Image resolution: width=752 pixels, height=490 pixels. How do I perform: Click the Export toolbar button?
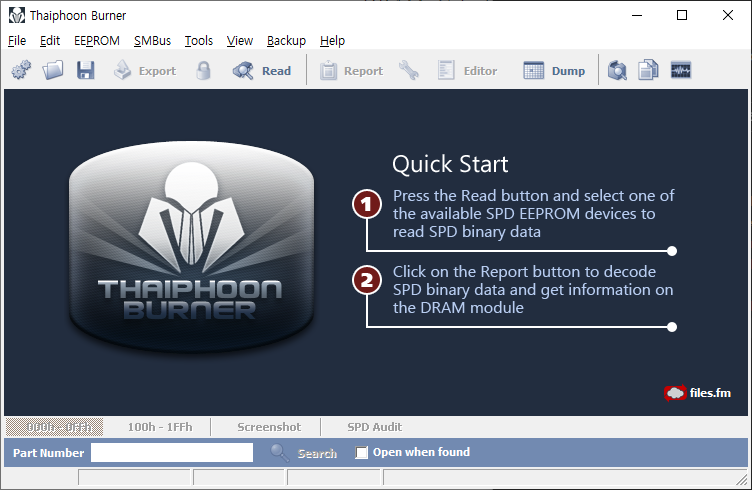tap(145, 70)
